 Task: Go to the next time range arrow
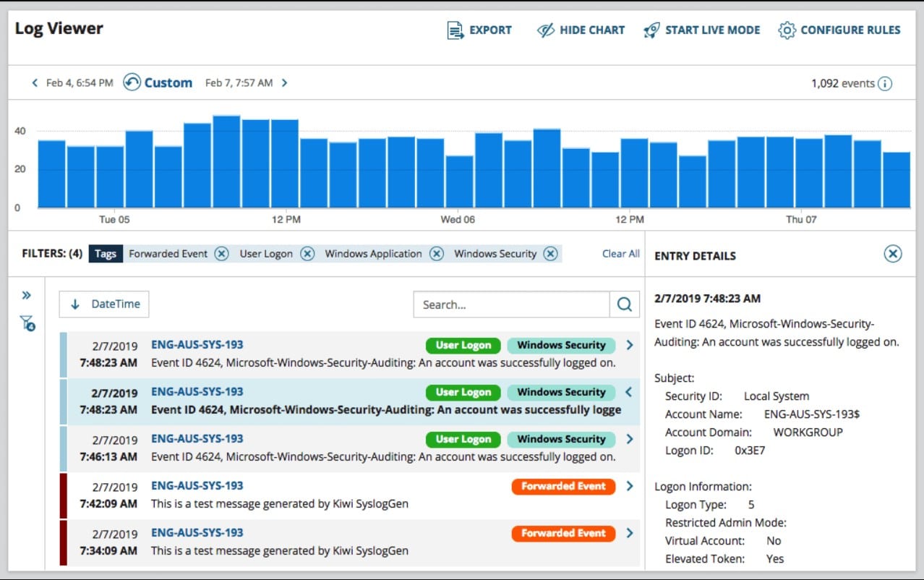point(285,83)
